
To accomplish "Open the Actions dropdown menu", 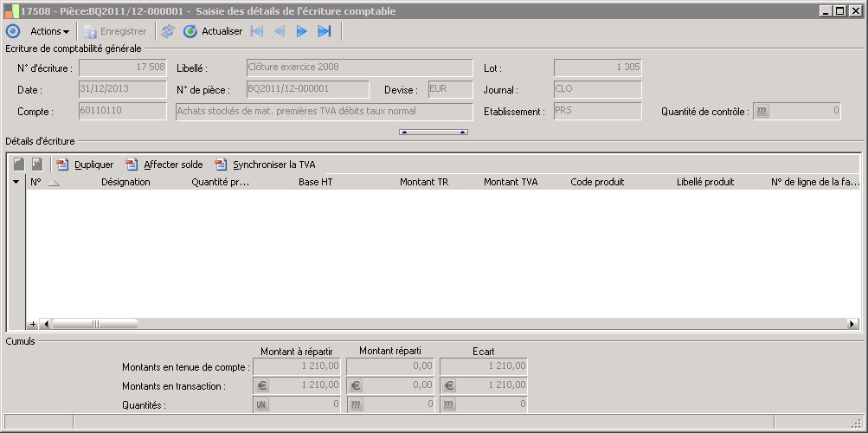I will click(x=49, y=31).
